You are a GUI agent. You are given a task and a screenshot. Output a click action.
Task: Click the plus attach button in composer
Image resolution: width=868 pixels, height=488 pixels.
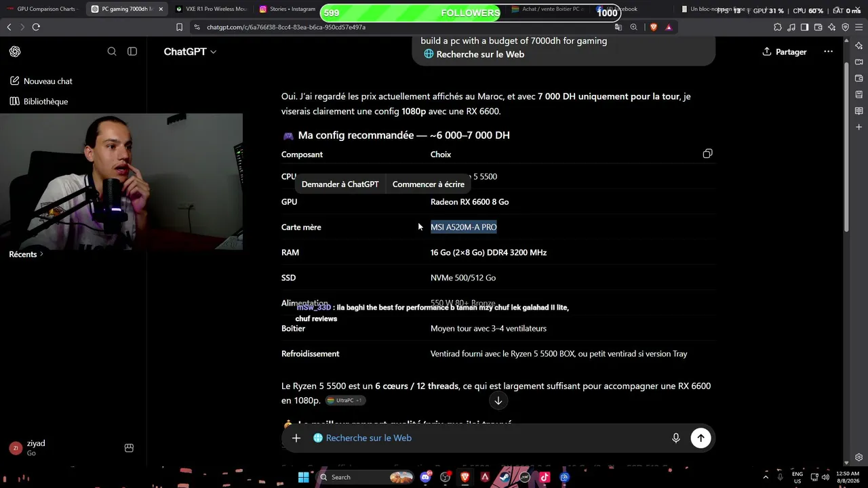pos(296,438)
